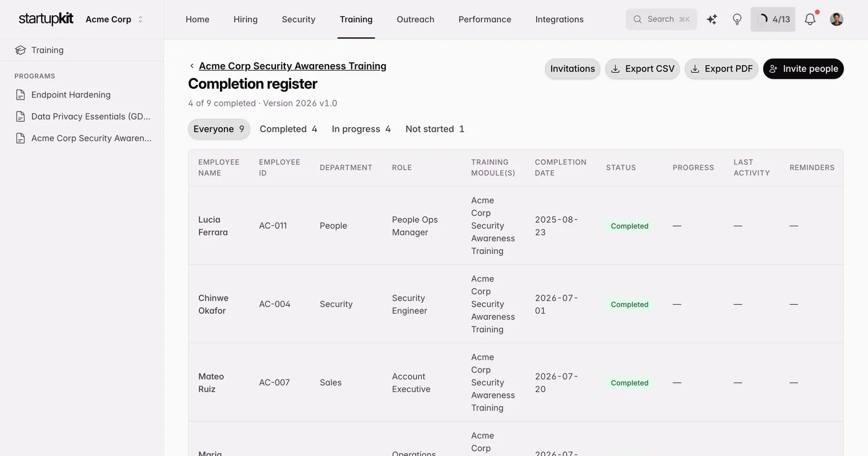Click the Acme Corp Security Awareness document icon
The image size is (868, 456).
point(20,138)
